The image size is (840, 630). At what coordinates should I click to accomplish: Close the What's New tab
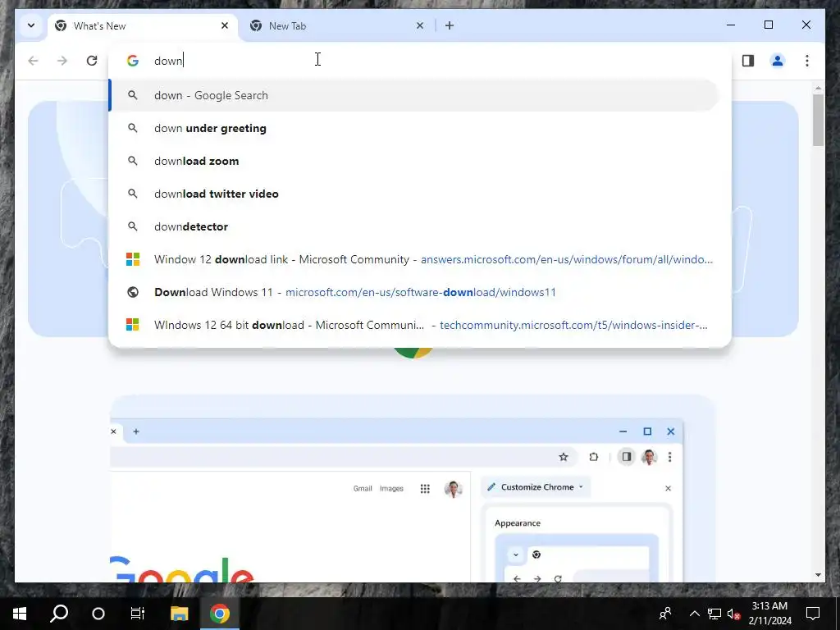tap(225, 25)
